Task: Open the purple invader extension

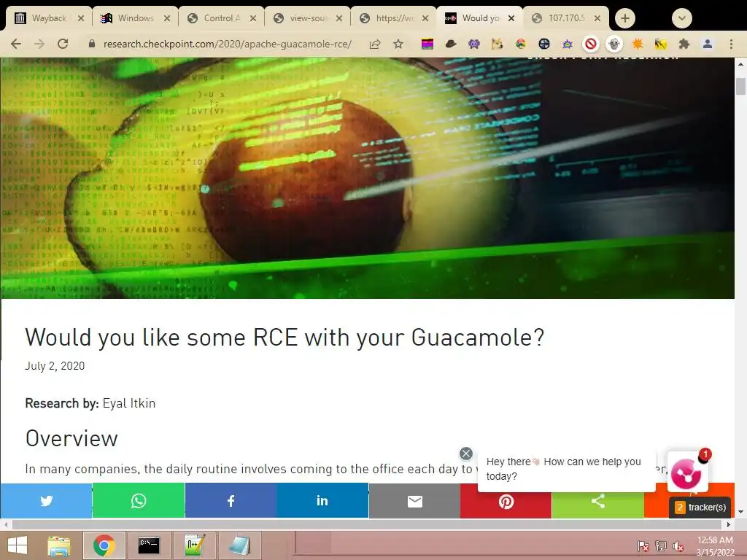Action: (x=474, y=44)
